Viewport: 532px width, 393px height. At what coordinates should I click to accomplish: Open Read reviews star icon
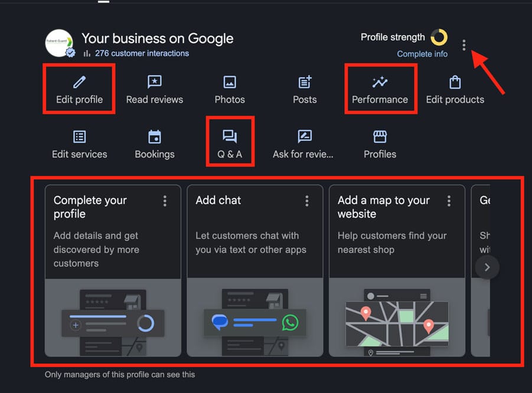point(154,82)
